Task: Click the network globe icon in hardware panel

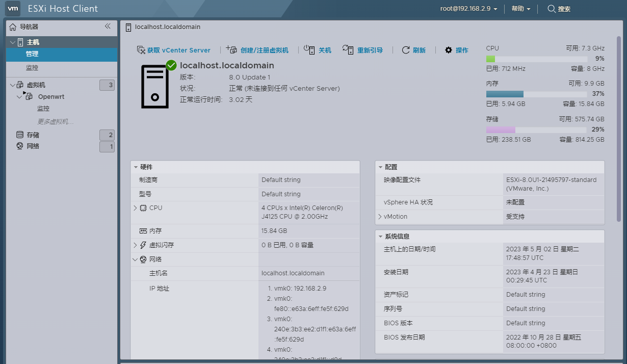Action: point(143,259)
